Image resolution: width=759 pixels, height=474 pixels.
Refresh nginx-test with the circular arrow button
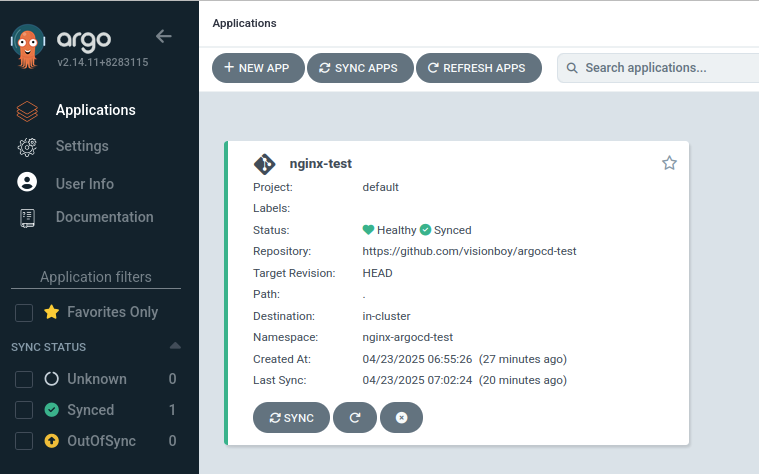(355, 417)
